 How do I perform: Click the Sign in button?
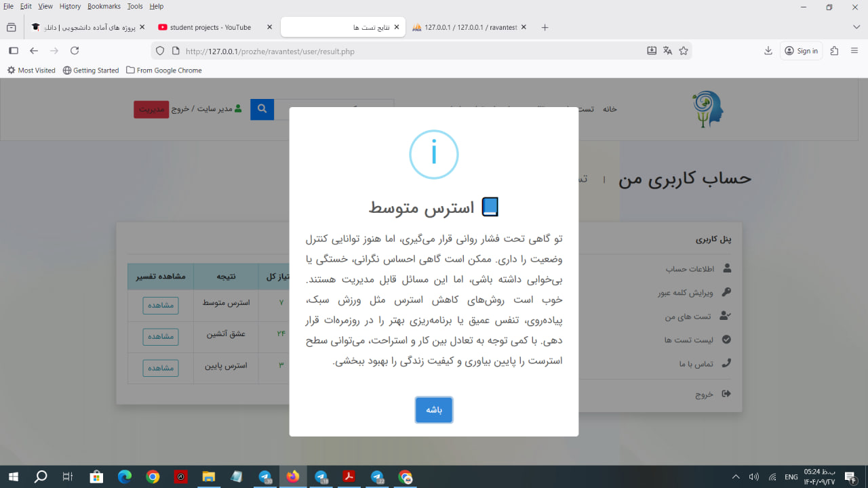(801, 51)
